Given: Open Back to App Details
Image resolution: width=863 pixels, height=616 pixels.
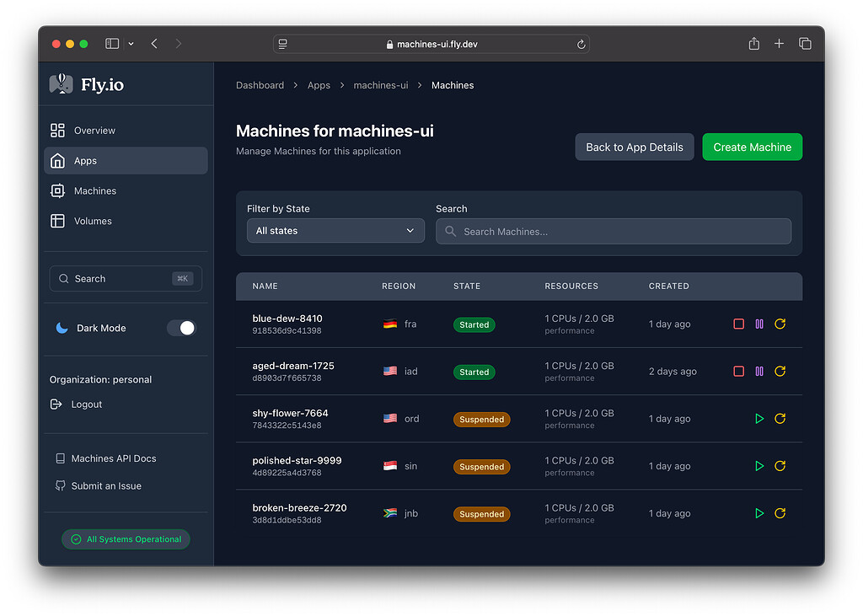Looking at the screenshot, I should click(634, 147).
